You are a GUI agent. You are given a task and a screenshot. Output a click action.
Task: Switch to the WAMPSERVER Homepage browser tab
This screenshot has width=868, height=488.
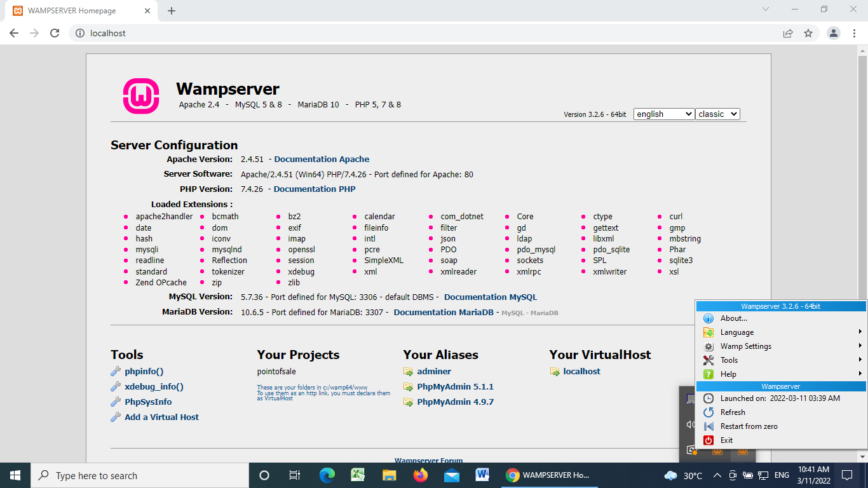coord(81,11)
